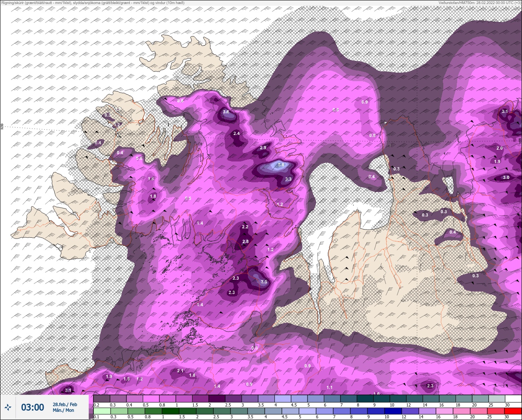This screenshot has width=522, height=420.
Task: Pick the light grey 25 swatch, upper row
Action: 497,398
